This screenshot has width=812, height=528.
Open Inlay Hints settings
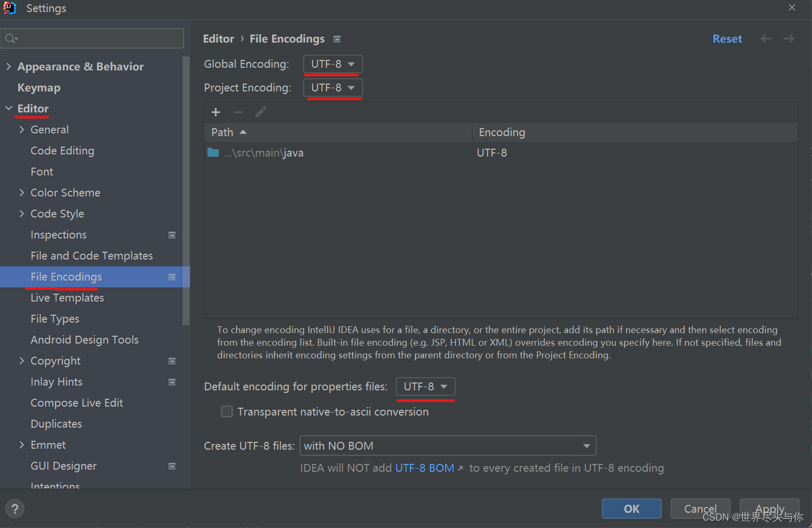[x=56, y=382]
